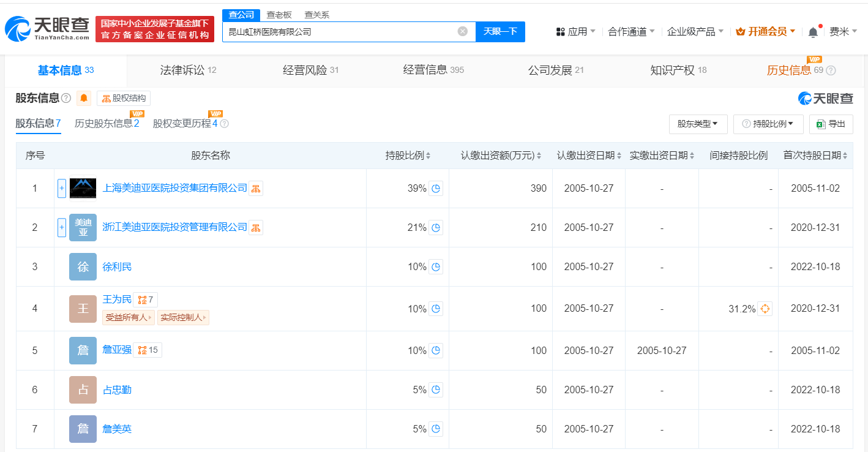Open 股东类型 filter dropdown

click(698, 124)
